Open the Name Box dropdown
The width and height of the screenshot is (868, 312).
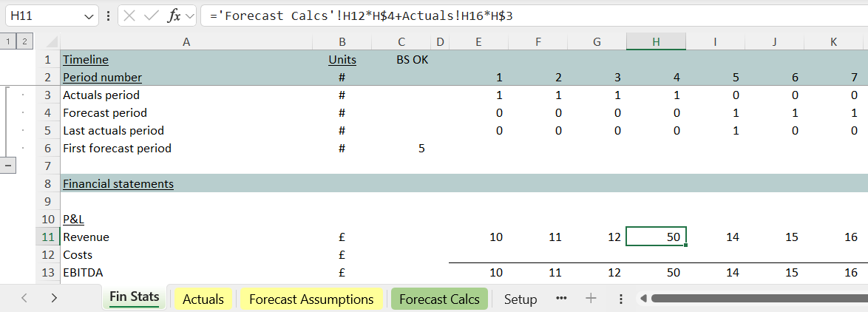(x=89, y=16)
